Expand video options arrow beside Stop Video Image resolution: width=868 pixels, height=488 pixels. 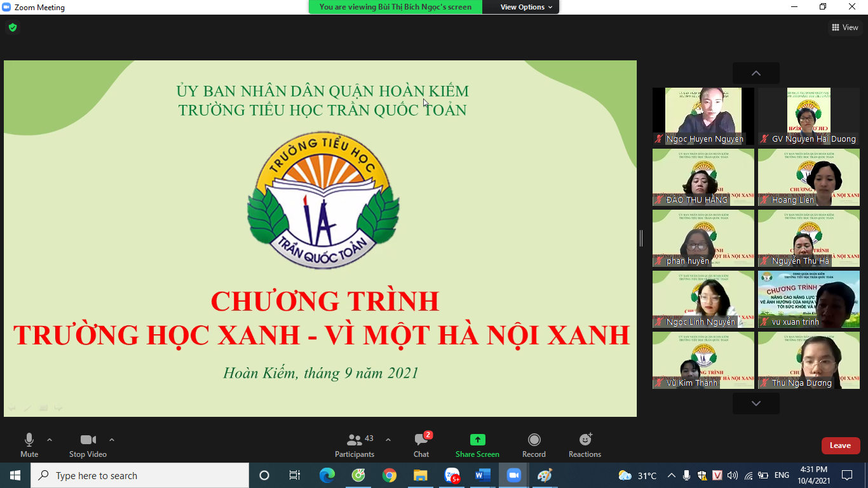coord(112,440)
